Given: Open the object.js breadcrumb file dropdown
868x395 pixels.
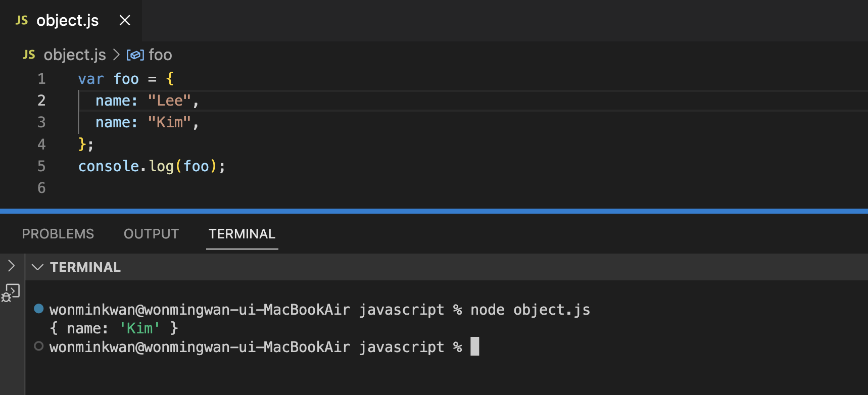Looking at the screenshot, I should point(75,55).
